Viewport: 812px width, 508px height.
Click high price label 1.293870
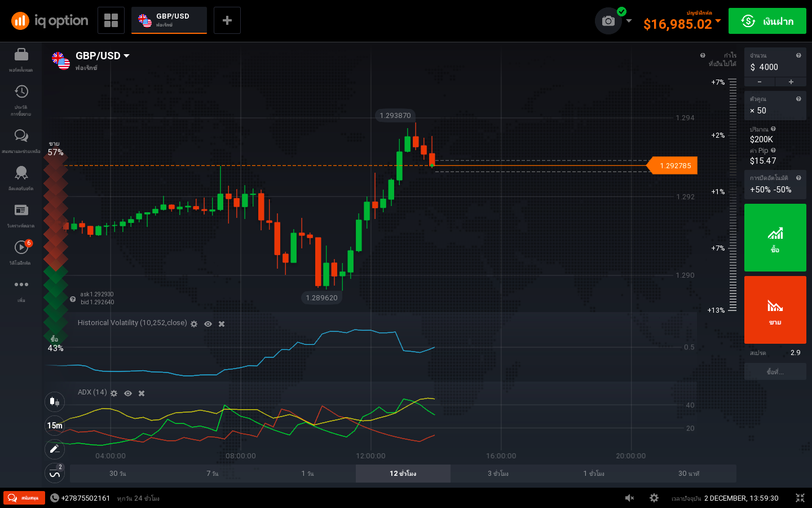[395, 115]
